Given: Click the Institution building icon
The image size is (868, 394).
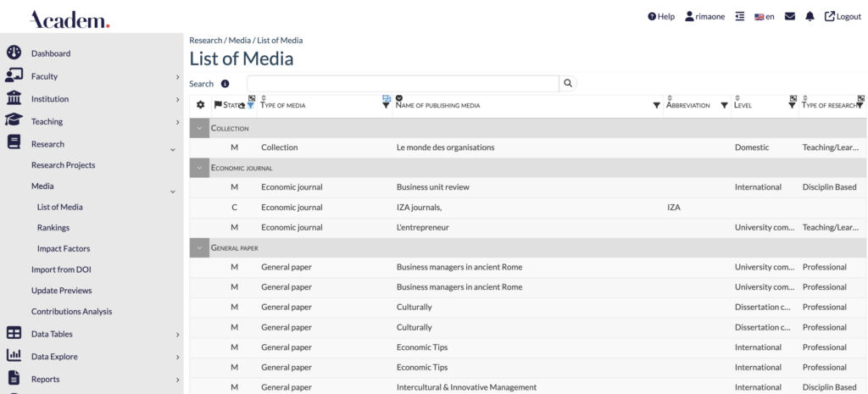Looking at the screenshot, I should click(14, 98).
